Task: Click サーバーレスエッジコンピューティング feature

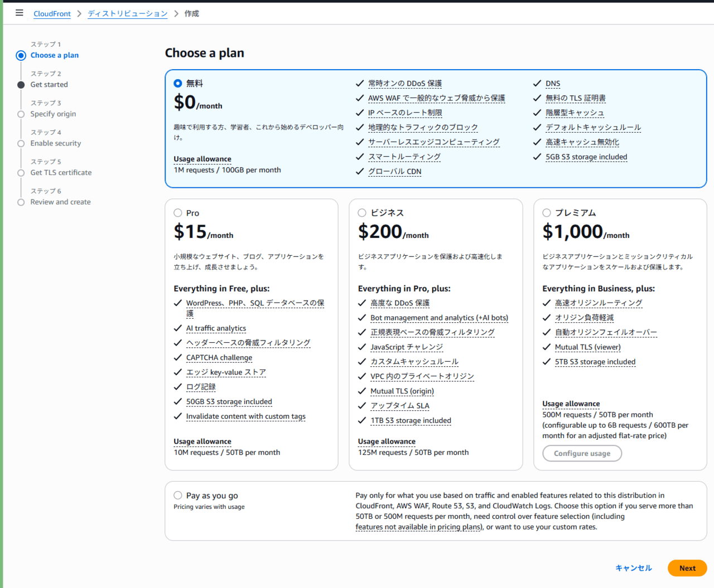Action: 434,142
